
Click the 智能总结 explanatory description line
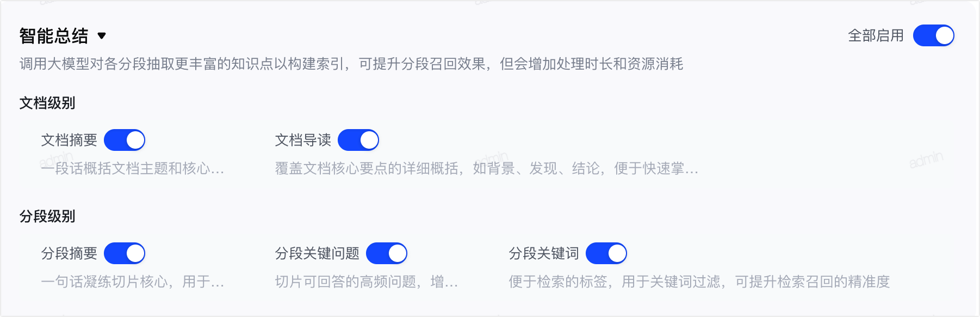[351, 64]
